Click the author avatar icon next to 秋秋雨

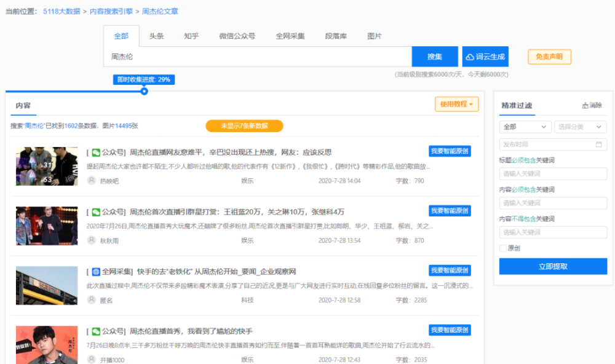pos(92,240)
